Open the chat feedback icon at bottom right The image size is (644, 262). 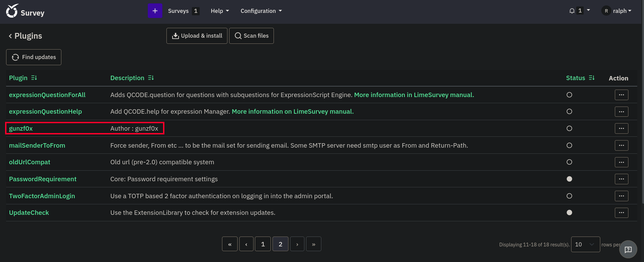[x=628, y=249]
